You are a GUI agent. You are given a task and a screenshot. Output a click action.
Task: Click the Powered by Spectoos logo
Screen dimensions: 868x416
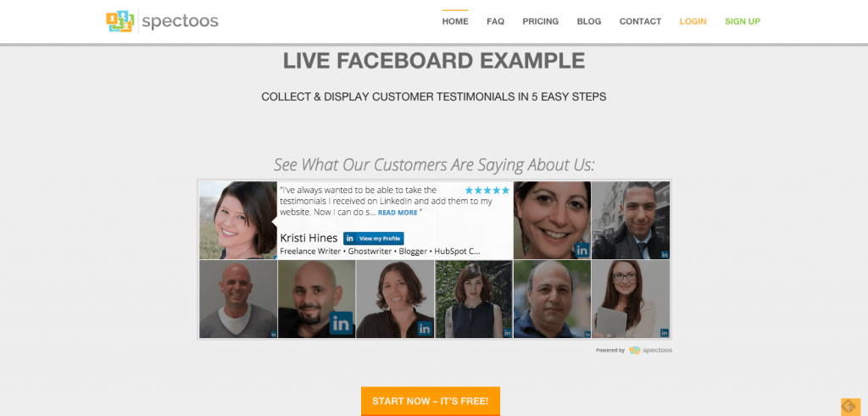pos(650,350)
